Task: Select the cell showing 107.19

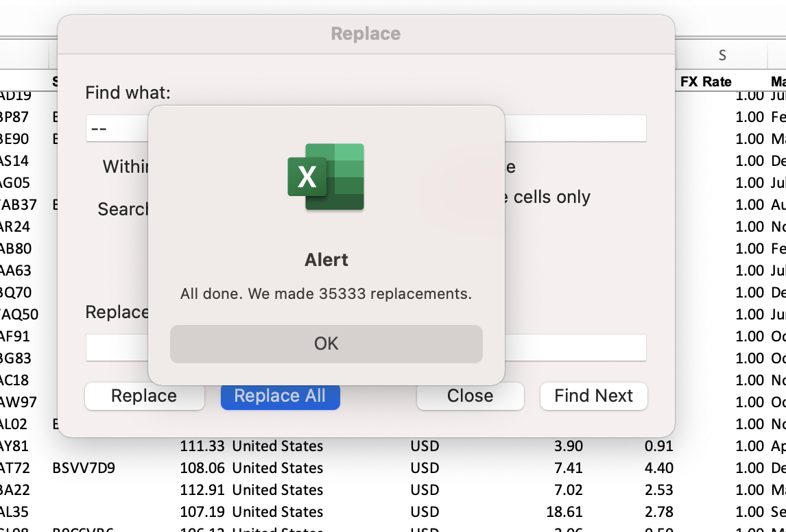Action: point(202,512)
